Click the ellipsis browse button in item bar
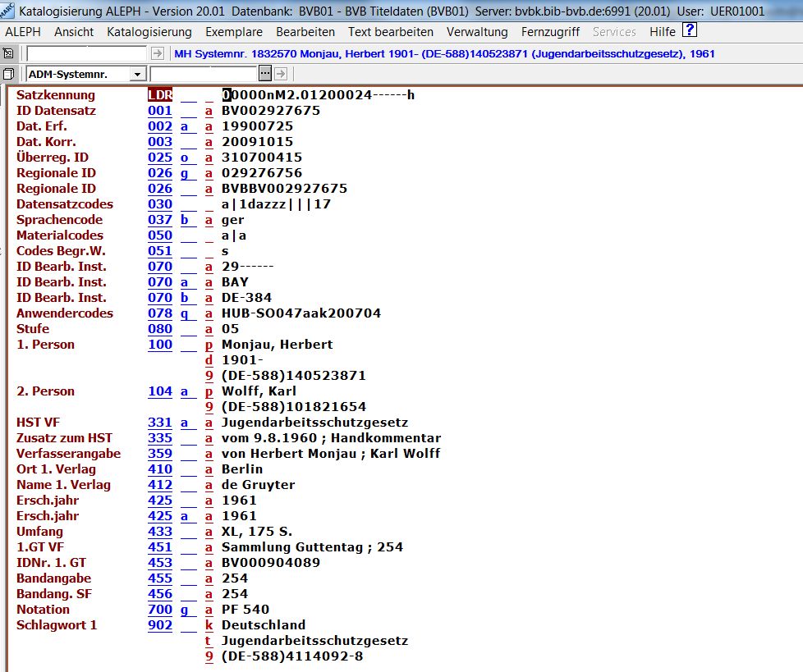The image size is (803, 672). 264,74
